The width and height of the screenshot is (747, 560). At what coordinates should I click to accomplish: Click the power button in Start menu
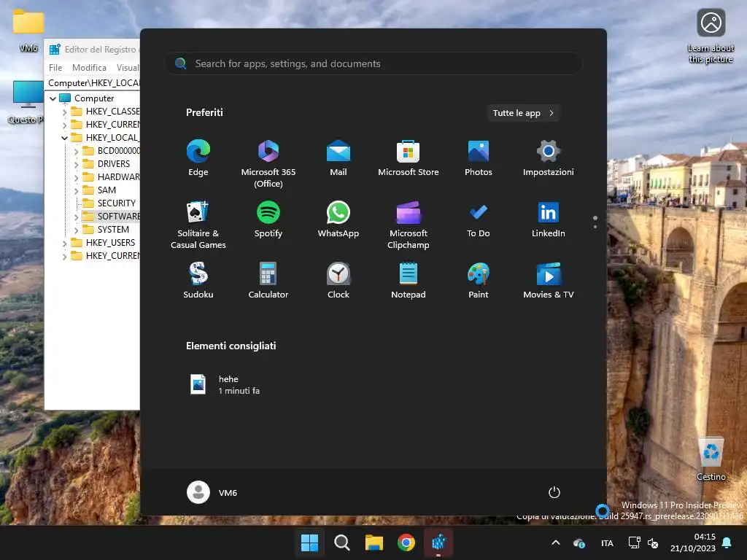click(x=554, y=492)
